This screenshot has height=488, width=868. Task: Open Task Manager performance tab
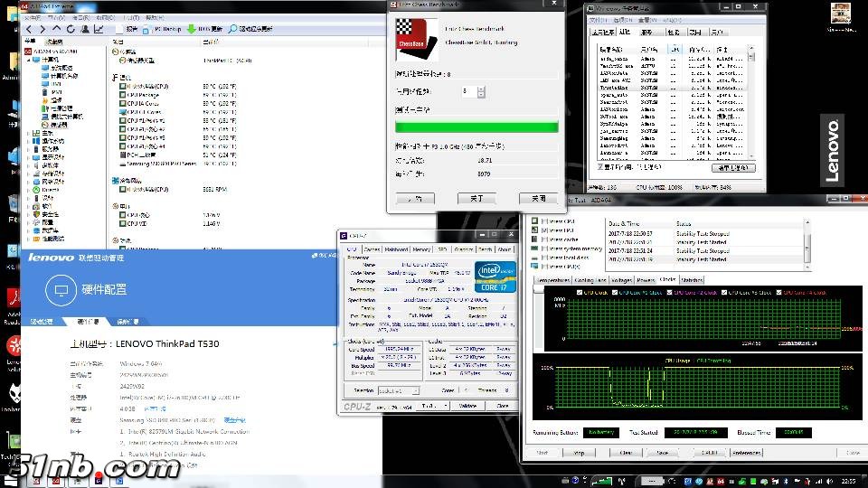(x=675, y=33)
